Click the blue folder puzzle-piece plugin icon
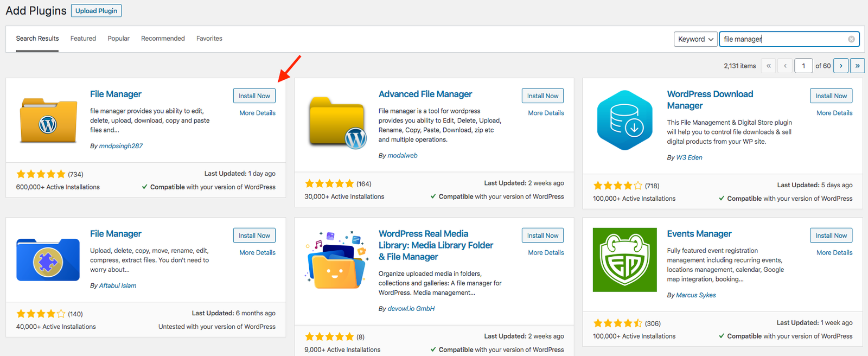The width and height of the screenshot is (868, 356). click(x=48, y=260)
